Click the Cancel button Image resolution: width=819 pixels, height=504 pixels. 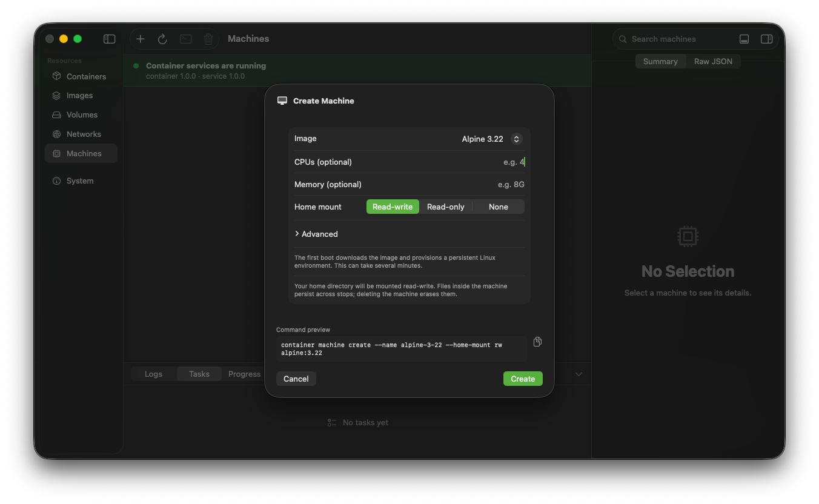pos(296,379)
